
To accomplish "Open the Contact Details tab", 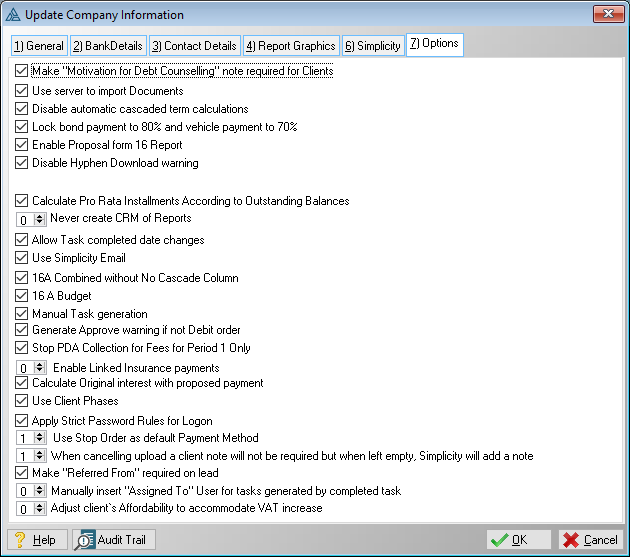I will pos(194,46).
